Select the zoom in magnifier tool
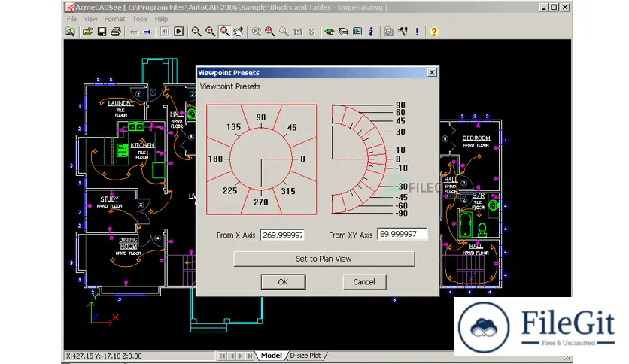629x364 pixels. tap(210, 32)
